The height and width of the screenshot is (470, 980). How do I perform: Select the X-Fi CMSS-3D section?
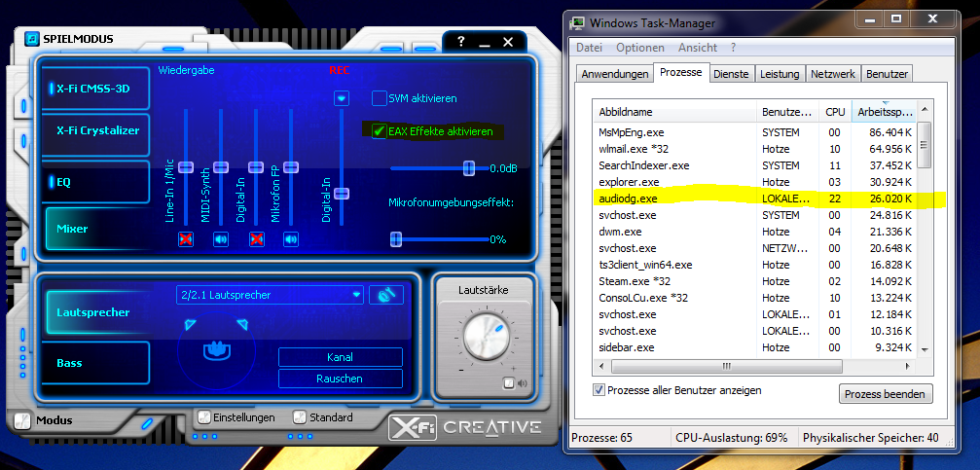96,89
